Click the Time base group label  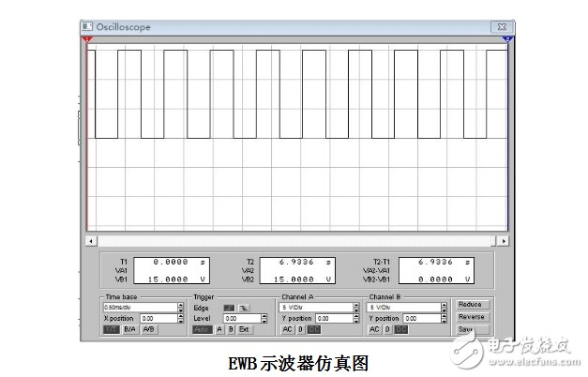click(121, 296)
